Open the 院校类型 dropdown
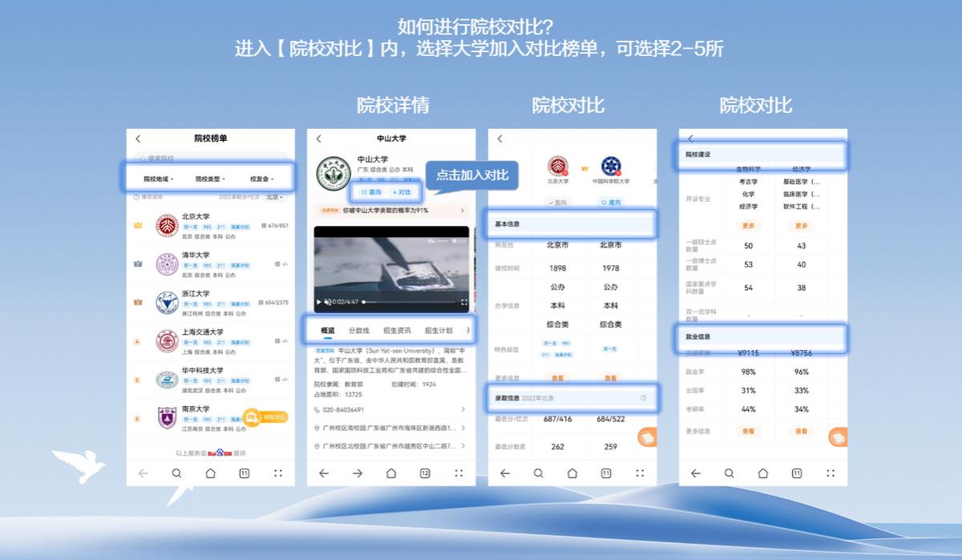This screenshot has height=560, width=962. pos(209,179)
